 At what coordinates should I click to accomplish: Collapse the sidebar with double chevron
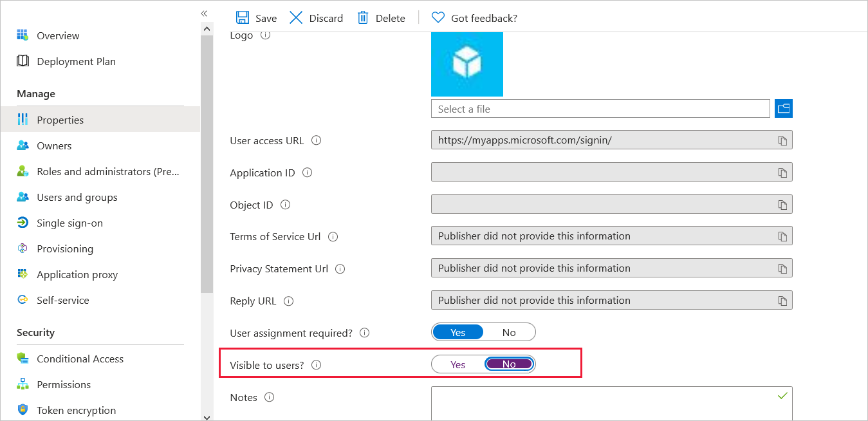(204, 14)
